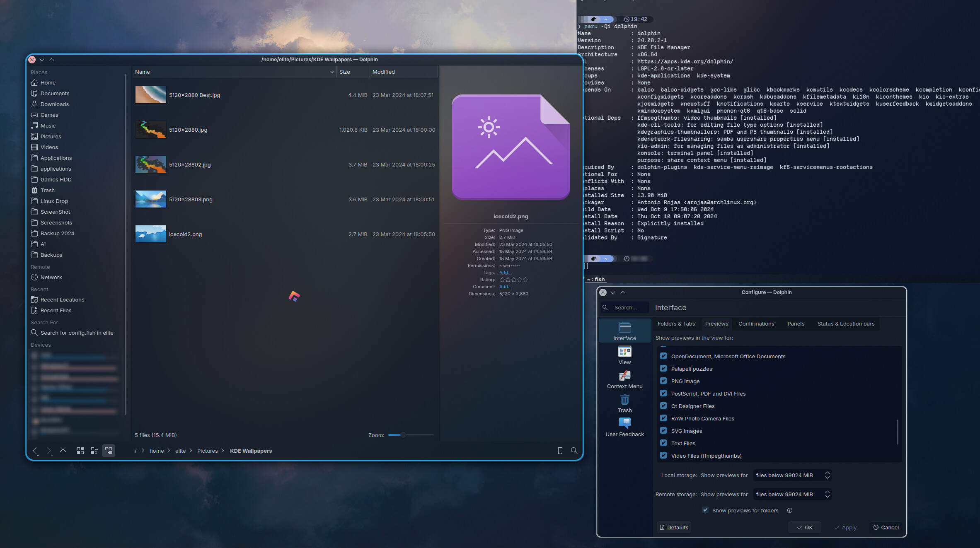Image resolution: width=980 pixels, height=548 pixels.
Task: Click the Defaults button
Action: tap(674, 527)
